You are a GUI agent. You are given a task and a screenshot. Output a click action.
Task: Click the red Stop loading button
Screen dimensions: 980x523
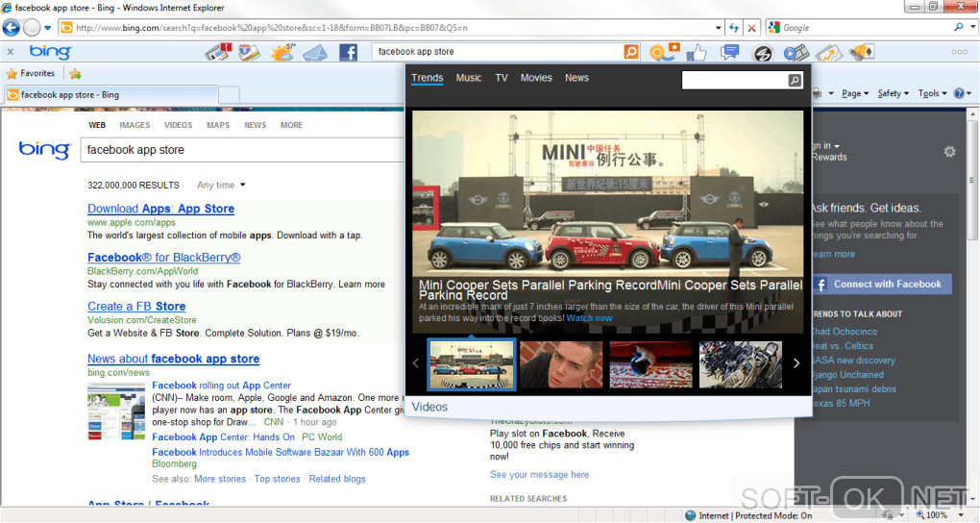click(x=752, y=28)
